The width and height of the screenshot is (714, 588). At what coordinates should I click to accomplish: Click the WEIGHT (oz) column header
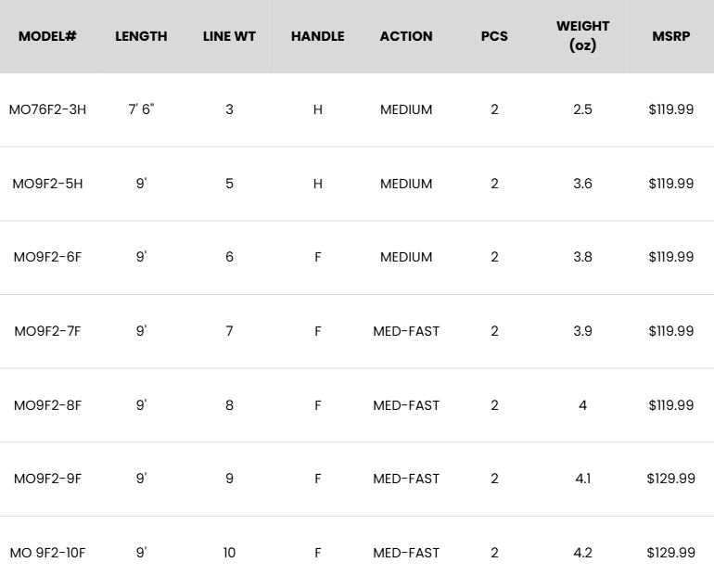[x=582, y=35]
